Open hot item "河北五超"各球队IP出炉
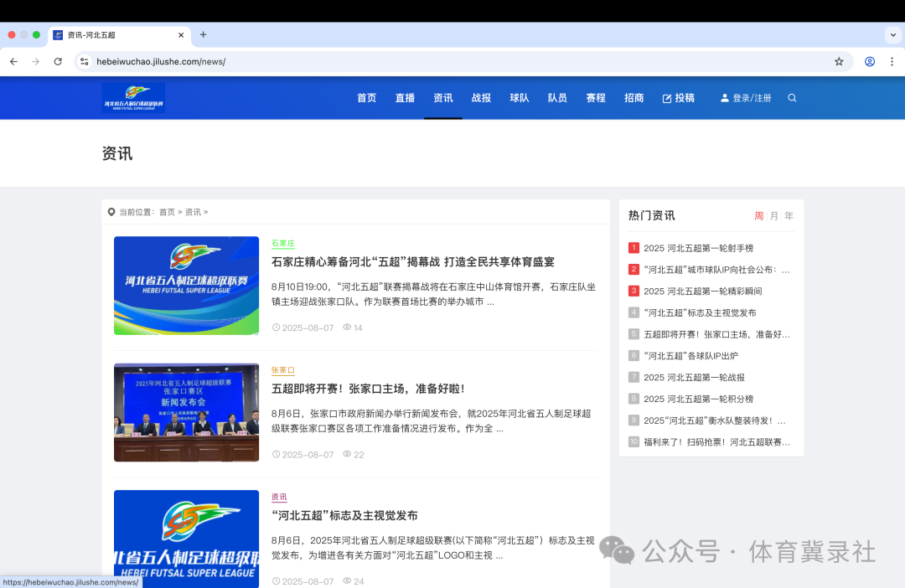The width and height of the screenshot is (905, 588). coord(690,356)
